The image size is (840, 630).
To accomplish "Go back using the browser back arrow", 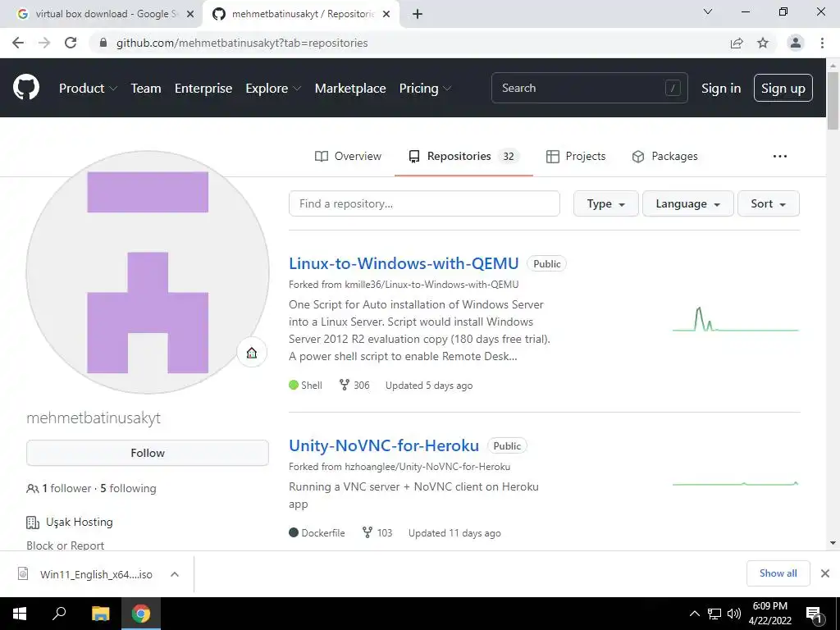I will [18, 43].
